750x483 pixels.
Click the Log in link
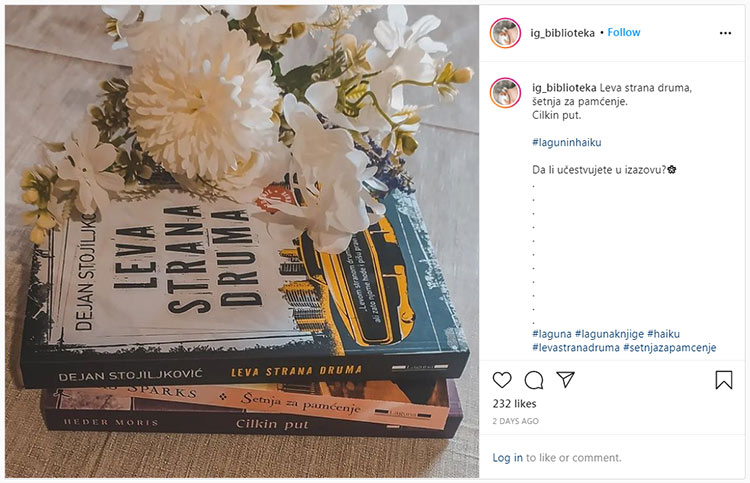(507, 458)
